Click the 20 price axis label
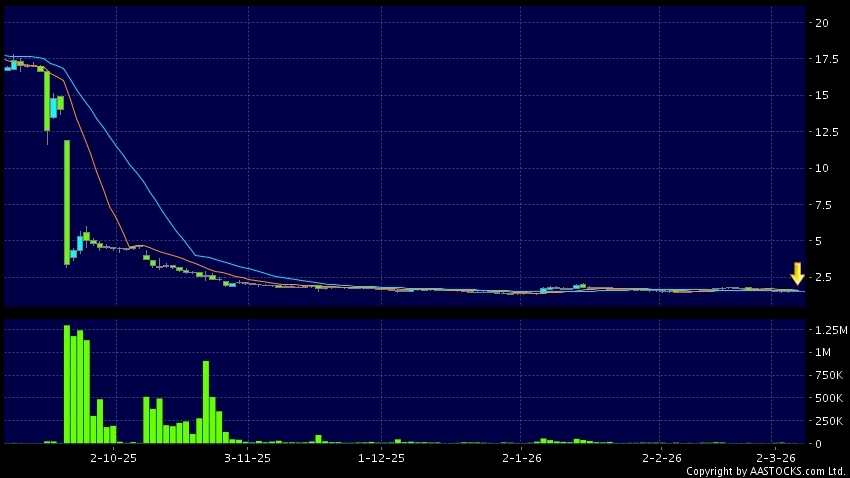 click(821, 22)
